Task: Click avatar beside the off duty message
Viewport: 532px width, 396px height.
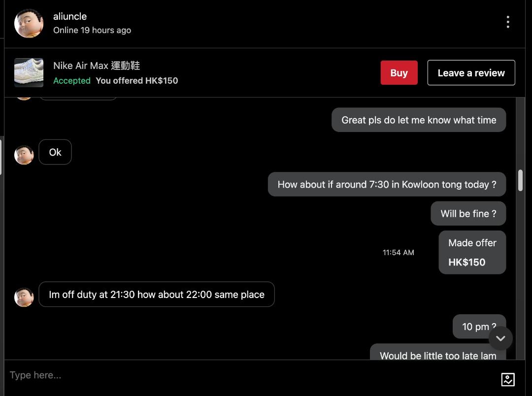Action: tap(24, 297)
